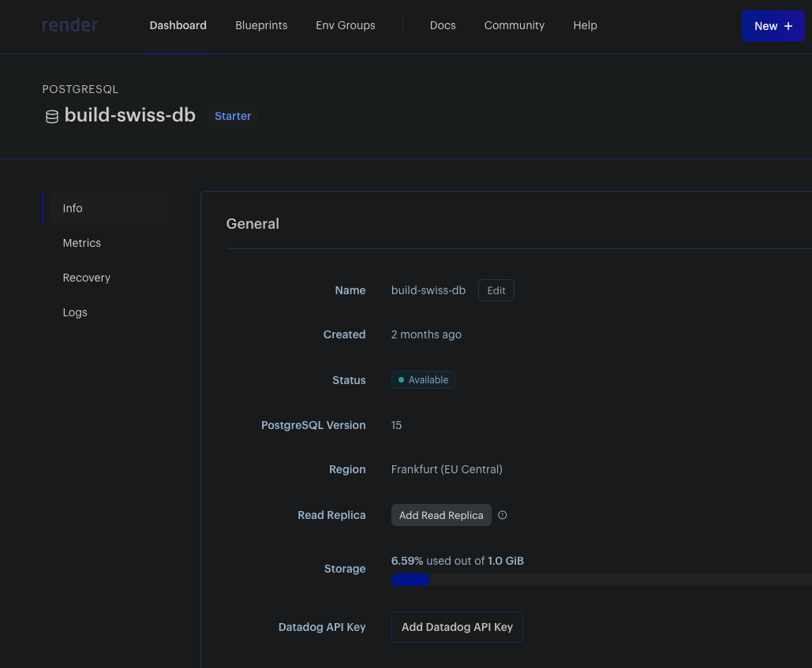Edit the database name

(x=496, y=290)
